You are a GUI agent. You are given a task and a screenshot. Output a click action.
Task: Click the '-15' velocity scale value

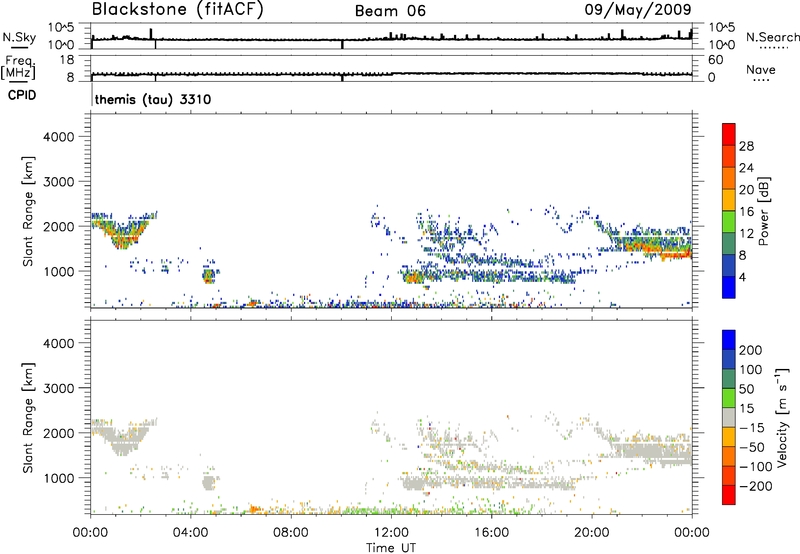tap(752, 428)
